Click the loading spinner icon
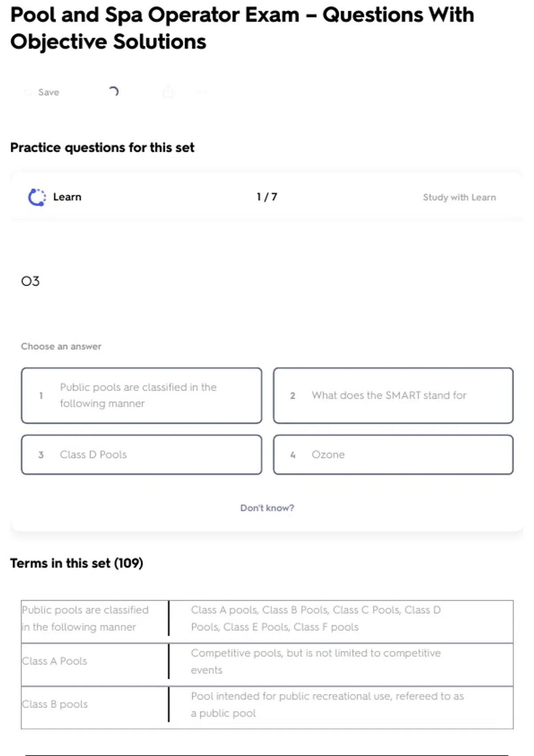The width and height of the screenshot is (534, 756). (x=113, y=92)
